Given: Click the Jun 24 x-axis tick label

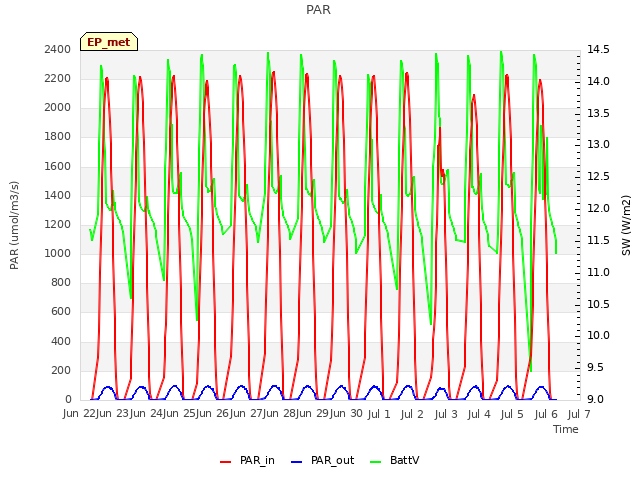Looking at the screenshot, I should tap(146, 413).
